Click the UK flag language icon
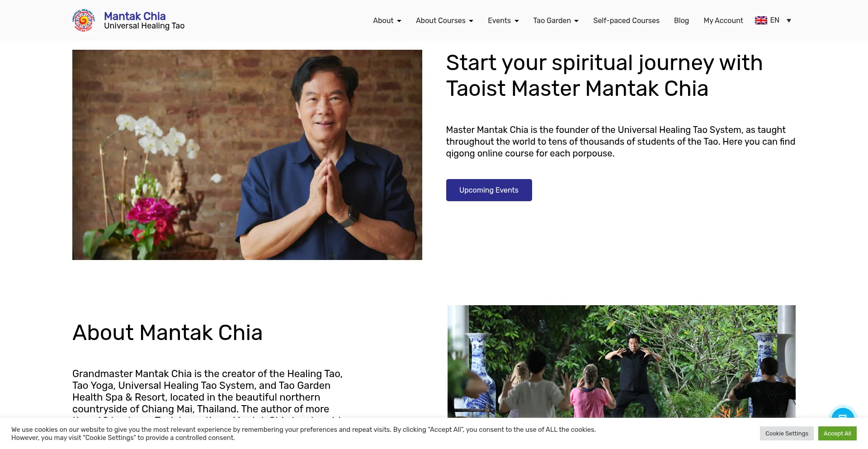The width and height of the screenshot is (868, 449). (x=761, y=20)
